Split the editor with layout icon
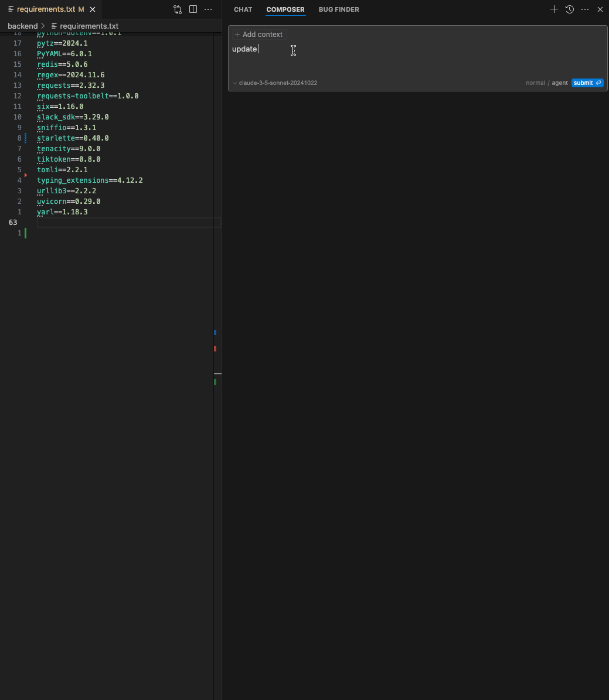This screenshot has width=609, height=700. pos(193,9)
